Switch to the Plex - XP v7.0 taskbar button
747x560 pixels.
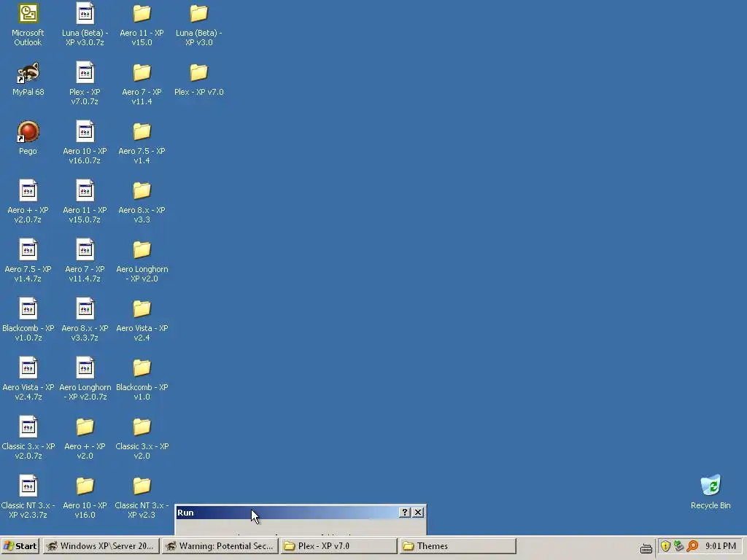pos(338,546)
